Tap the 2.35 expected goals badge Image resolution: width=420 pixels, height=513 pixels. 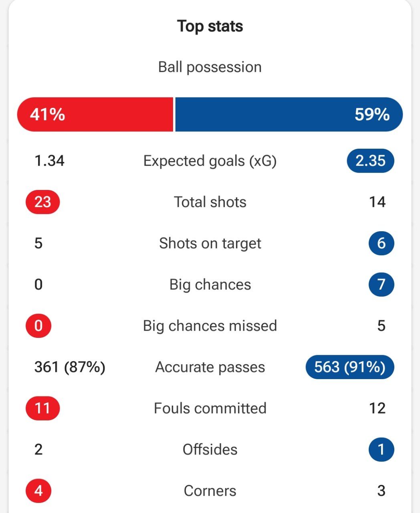point(370,161)
